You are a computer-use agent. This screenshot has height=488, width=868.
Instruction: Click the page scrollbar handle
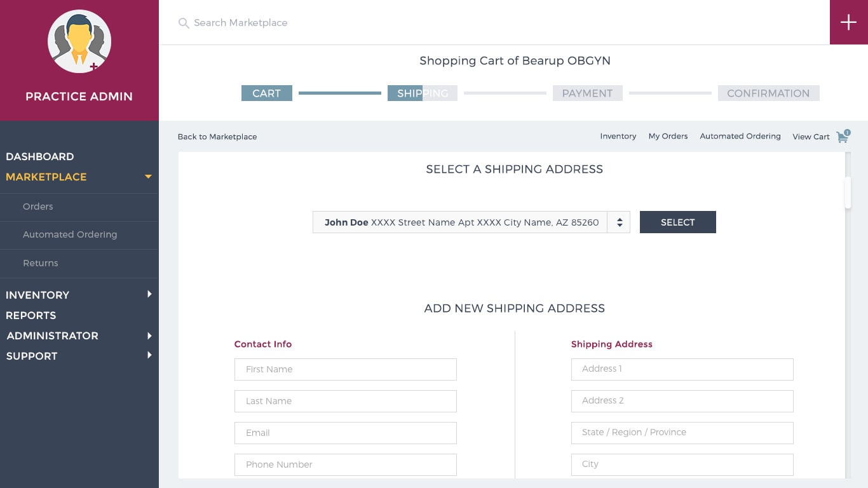click(x=847, y=193)
